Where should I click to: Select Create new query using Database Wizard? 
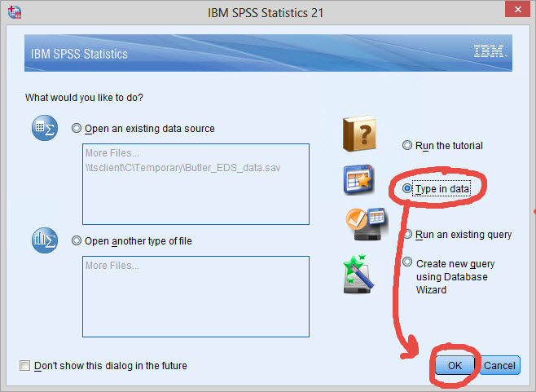(406, 262)
